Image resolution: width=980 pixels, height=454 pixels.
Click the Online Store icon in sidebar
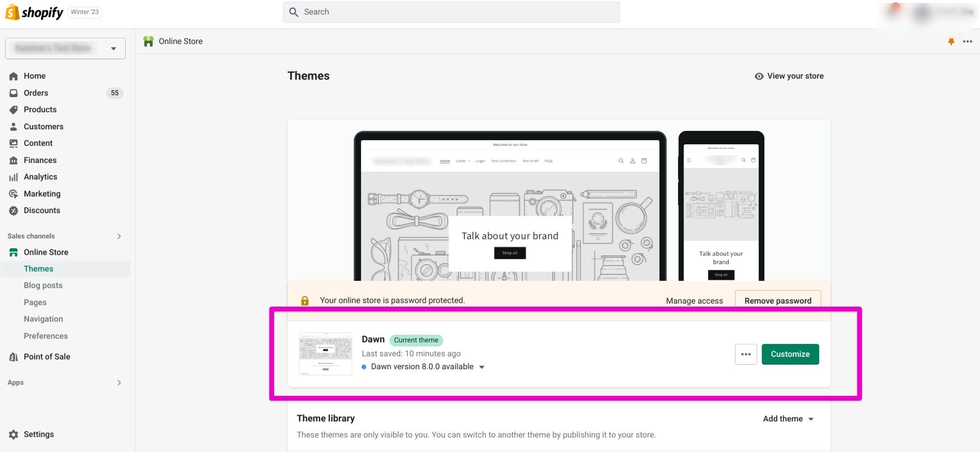click(13, 252)
